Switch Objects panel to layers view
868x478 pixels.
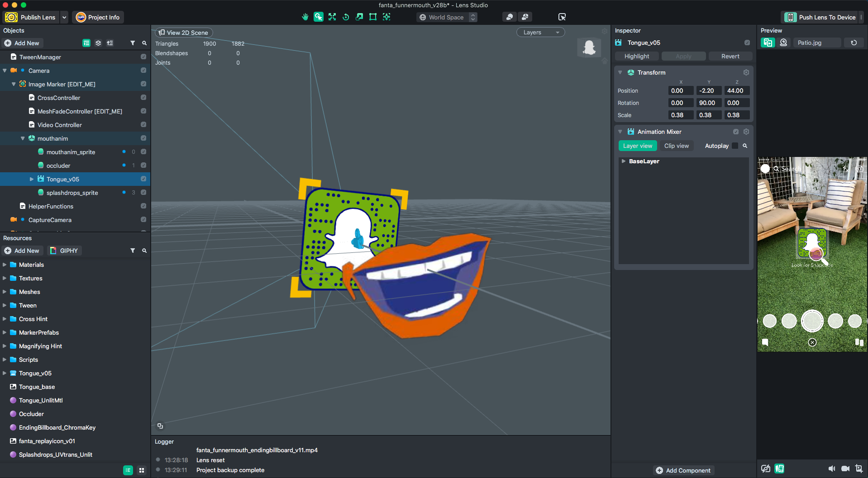[98, 43]
